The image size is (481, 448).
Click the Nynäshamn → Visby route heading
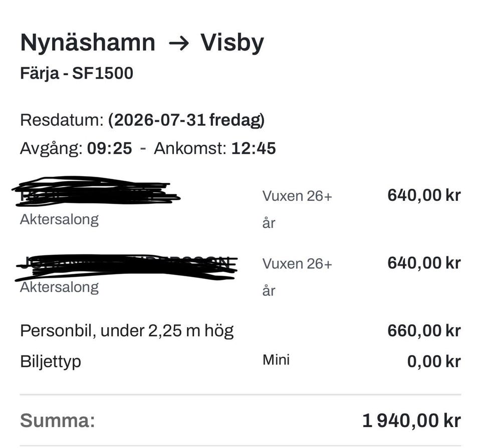[x=142, y=43]
